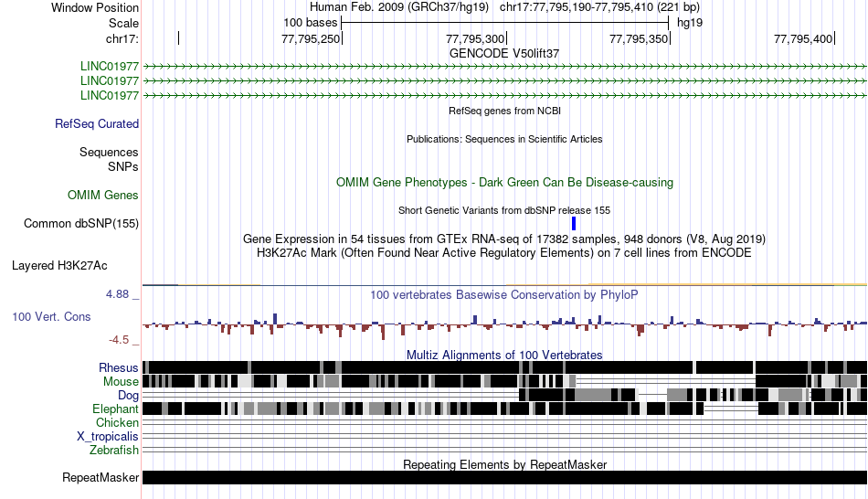
Task: Click the SNPs track label
Action: (x=123, y=166)
